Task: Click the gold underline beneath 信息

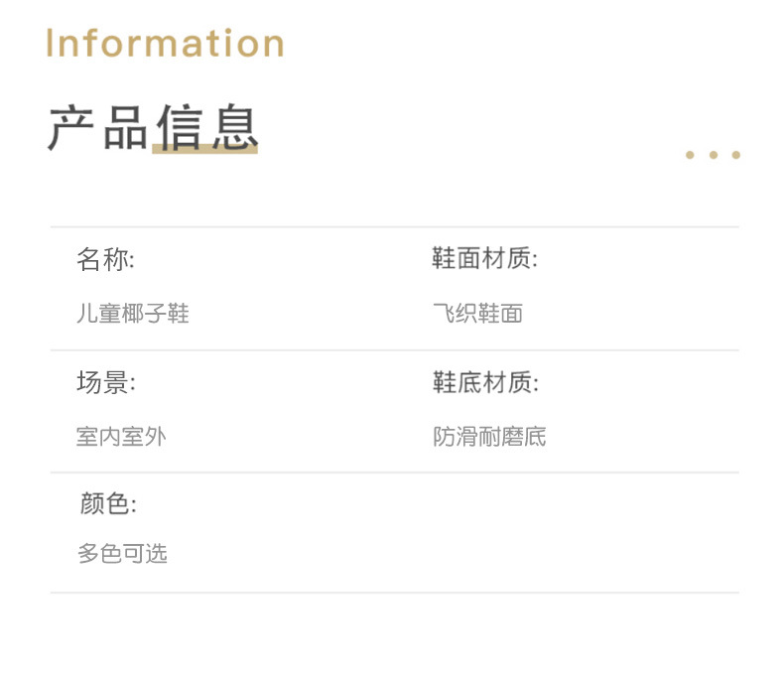Action: click(x=205, y=150)
